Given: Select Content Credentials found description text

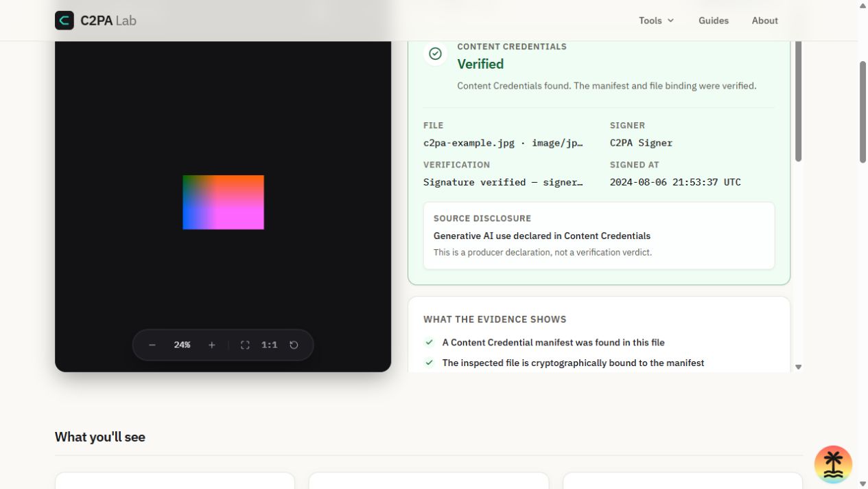Looking at the screenshot, I should pyautogui.click(x=607, y=86).
